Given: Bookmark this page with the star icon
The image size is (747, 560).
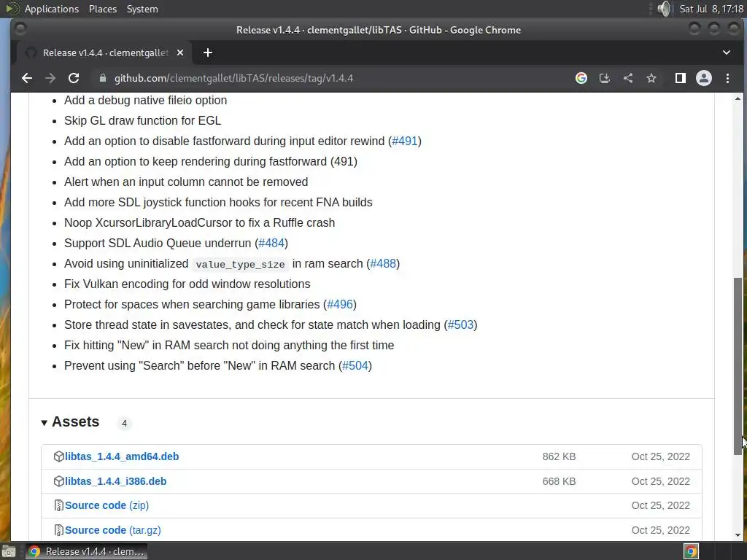Looking at the screenshot, I should 651,78.
